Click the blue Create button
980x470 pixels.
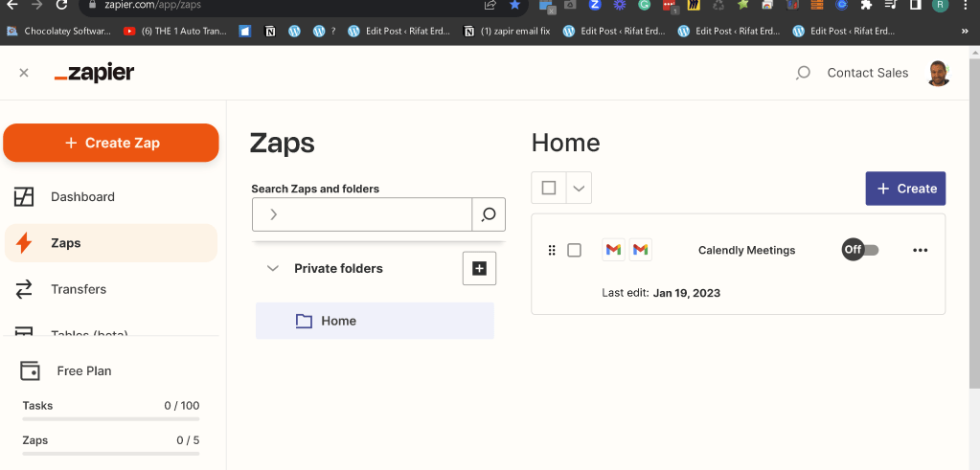pyautogui.click(x=905, y=189)
